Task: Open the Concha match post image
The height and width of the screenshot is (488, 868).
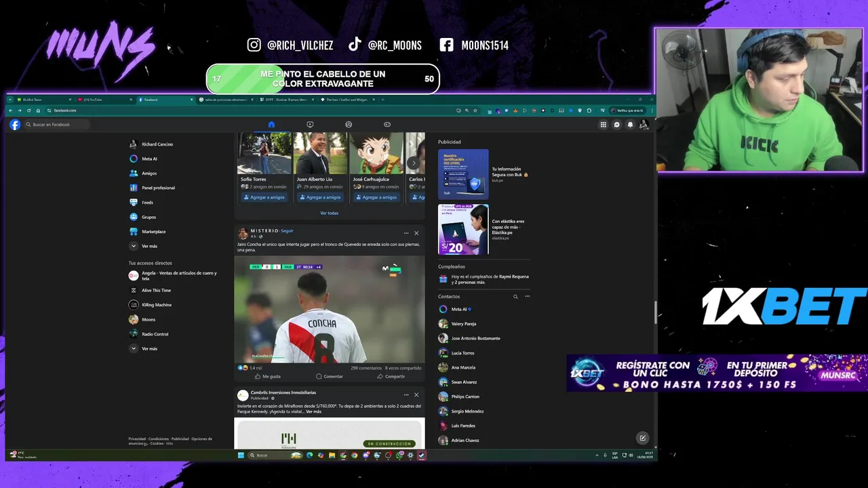Action: click(330, 309)
